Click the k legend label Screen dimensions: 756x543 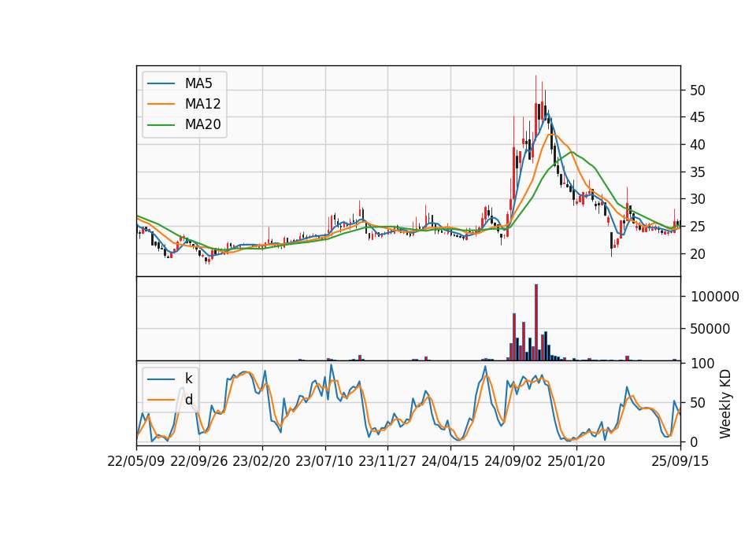tap(188, 379)
